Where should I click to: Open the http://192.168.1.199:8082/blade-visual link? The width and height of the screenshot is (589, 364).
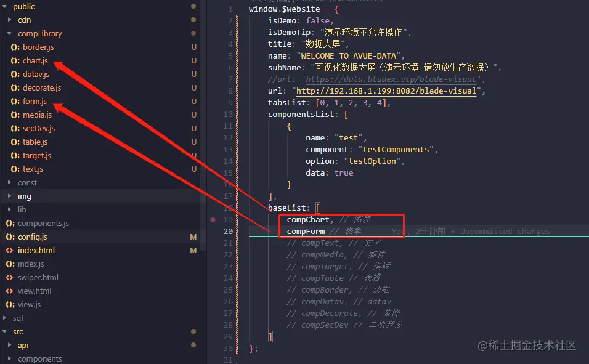point(386,91)
